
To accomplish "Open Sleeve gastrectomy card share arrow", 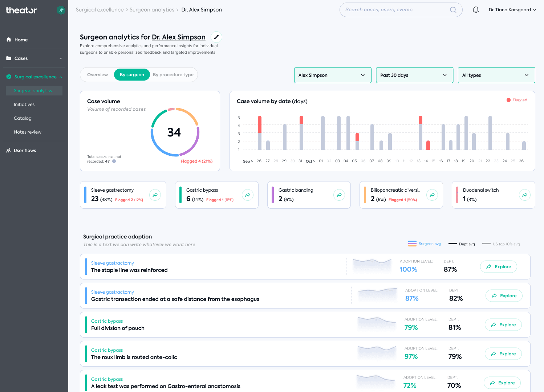I will [x=155, y=195].
